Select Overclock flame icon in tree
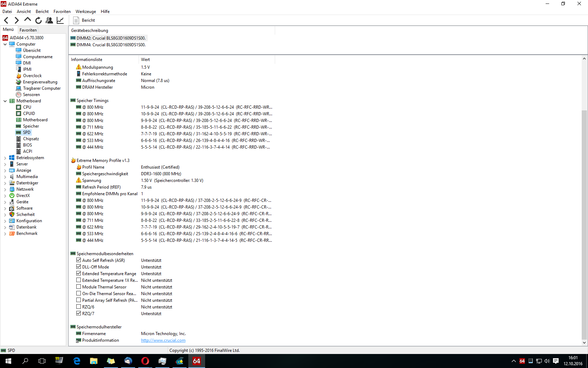The image size is (588, 368). point(19,76)
